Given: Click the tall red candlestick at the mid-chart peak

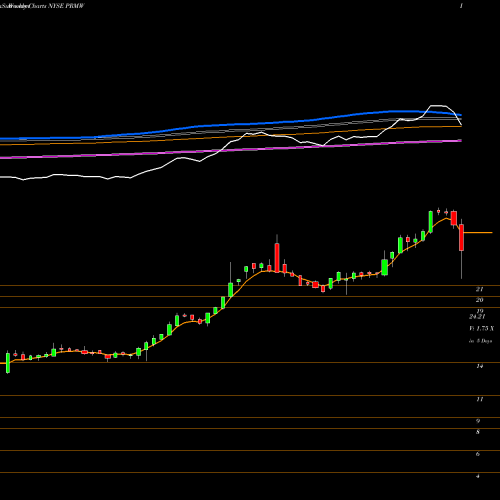Looking at the screenshot, I should click(x=277, y=258).
